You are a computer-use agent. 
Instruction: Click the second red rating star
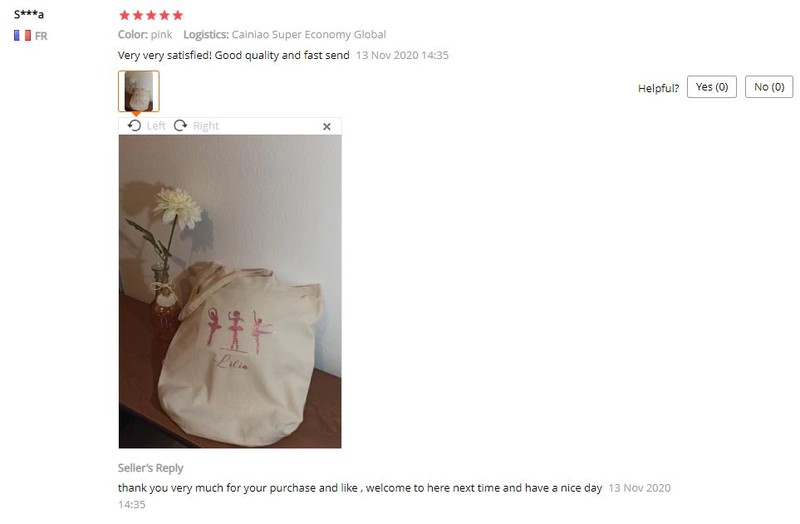coord(138,15)
